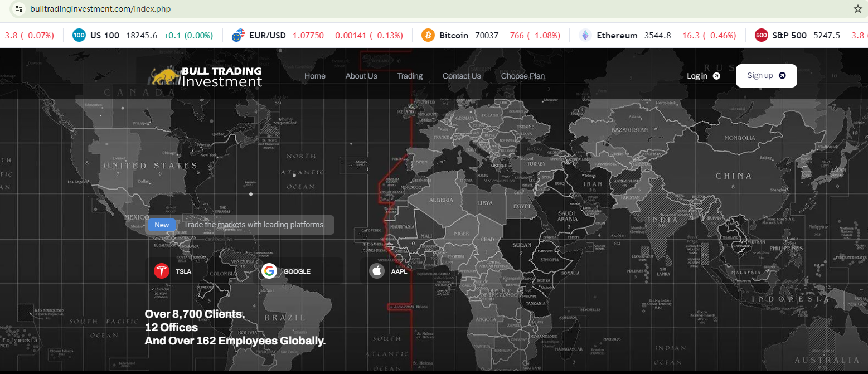Viewport: 868px width, 374px height.
Task: Click the URL in the address bar
Action: [x=100, y=9]
